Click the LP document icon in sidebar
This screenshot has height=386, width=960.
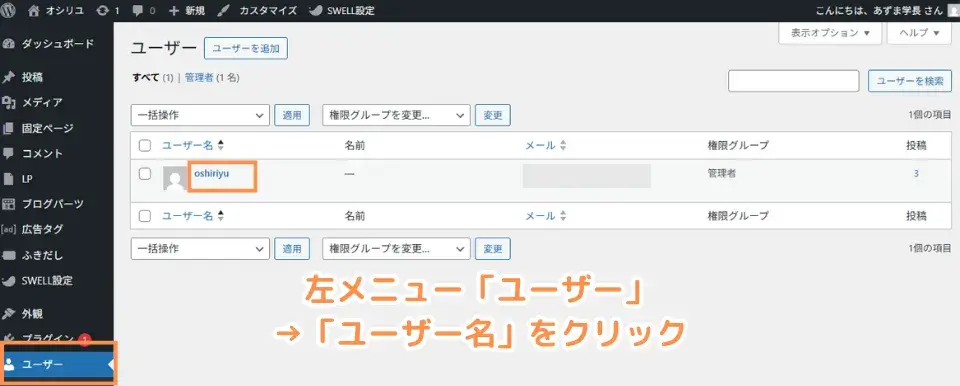click(x=9, y=179)
